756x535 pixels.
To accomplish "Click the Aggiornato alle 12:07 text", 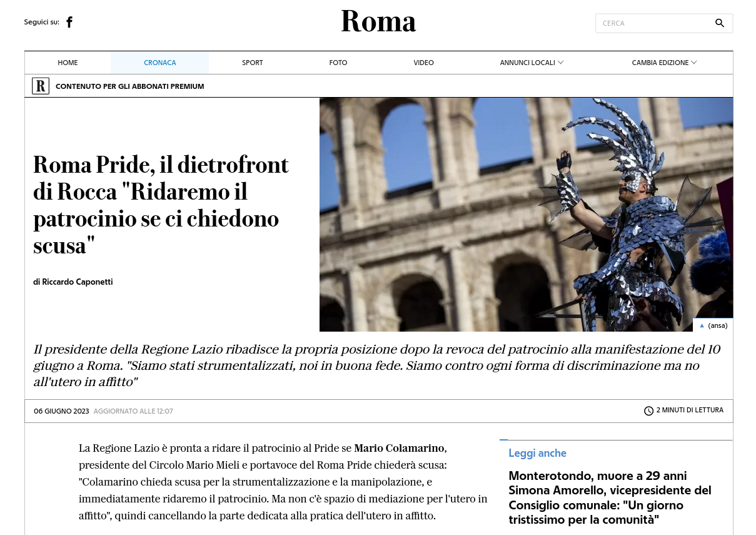I will click(133, 411).
